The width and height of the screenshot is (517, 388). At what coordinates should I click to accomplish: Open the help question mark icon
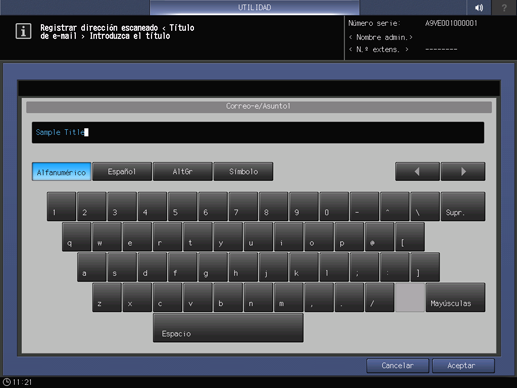tap(504, 7)
